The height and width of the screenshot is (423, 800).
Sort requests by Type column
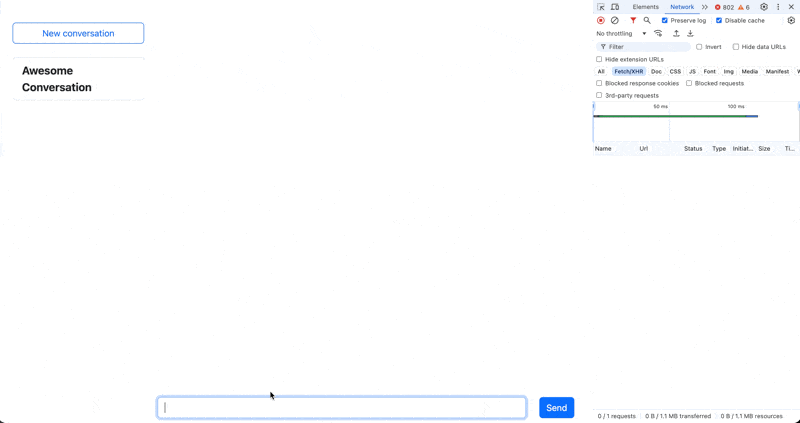(719, 148)
